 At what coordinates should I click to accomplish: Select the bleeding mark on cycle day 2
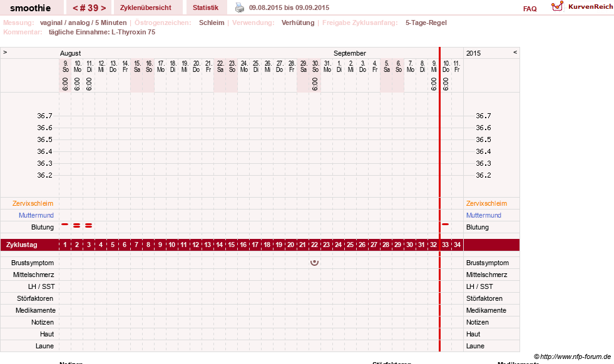pyautogui.click(x=77, y=225)
